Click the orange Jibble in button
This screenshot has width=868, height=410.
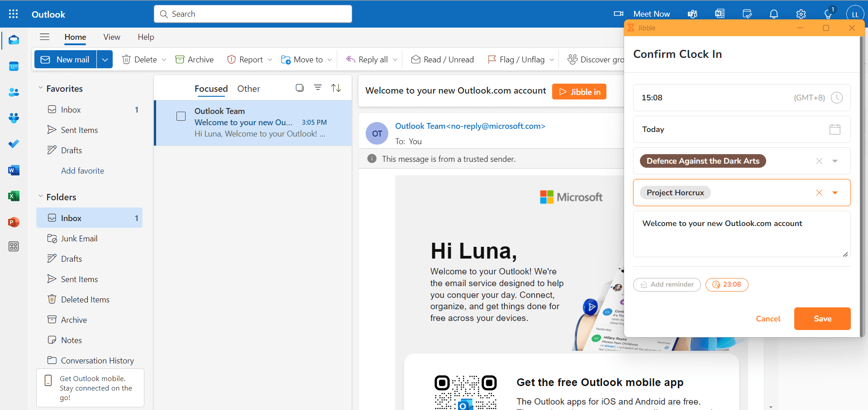point(579,92)
